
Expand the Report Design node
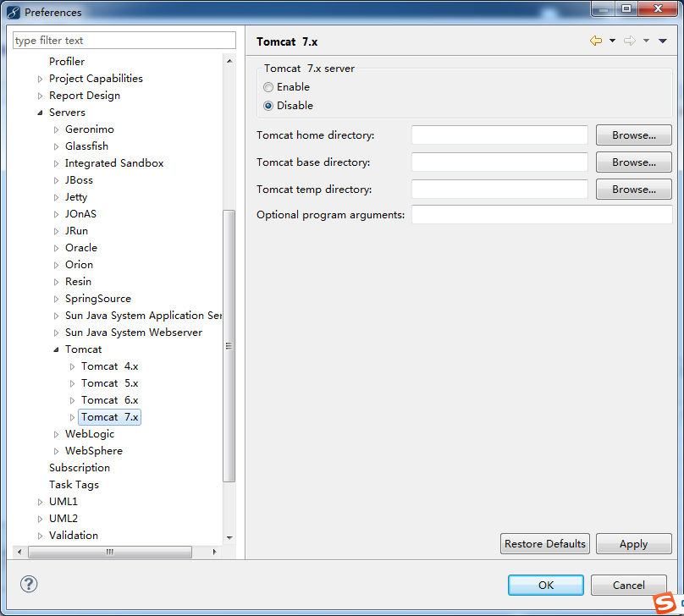click(x=40, y=96)
